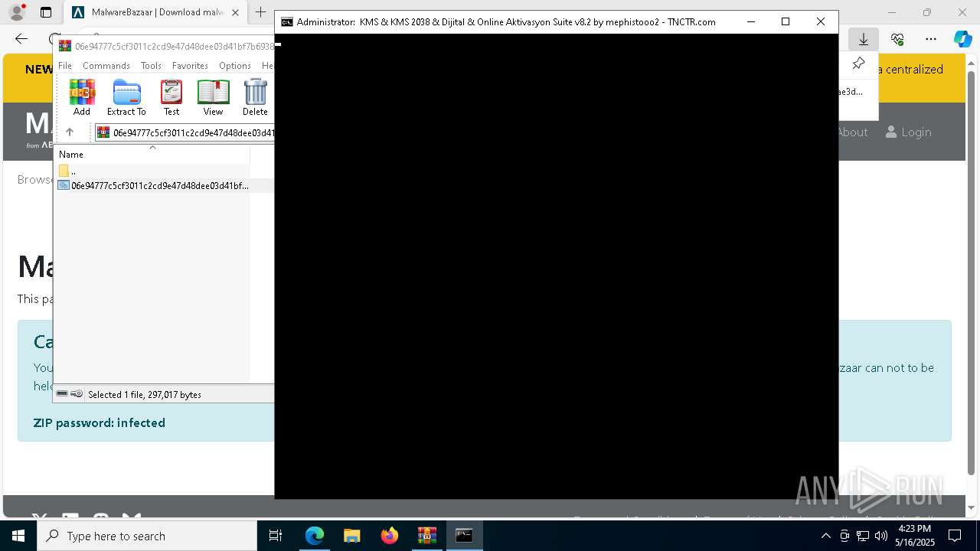Image resolution: width=980 pixels, height=551 pixels.
Task: Close the MalwareBazaar browser tab
Action: click(235, 12)
